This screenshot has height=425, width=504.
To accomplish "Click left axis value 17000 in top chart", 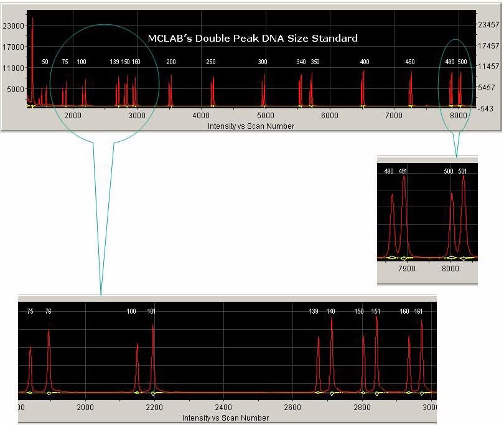I will pyautogui.click(x=14, y=47).
